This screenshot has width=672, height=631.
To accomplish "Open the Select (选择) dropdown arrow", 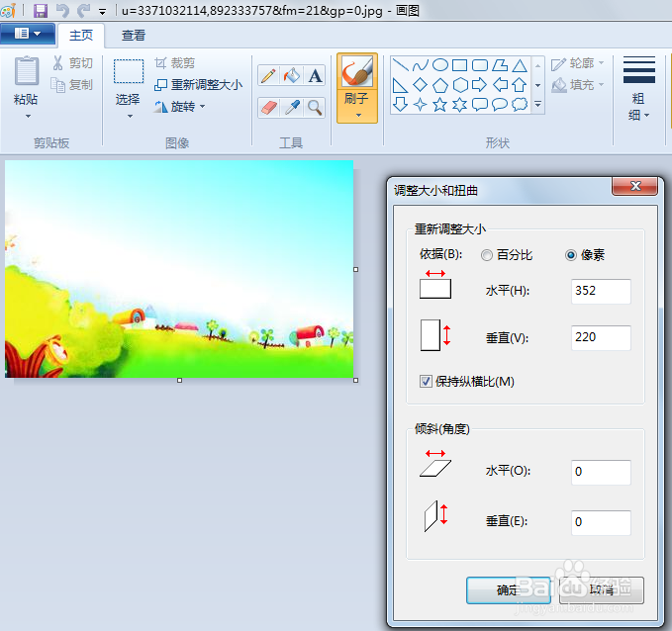I will coord(130,116).
